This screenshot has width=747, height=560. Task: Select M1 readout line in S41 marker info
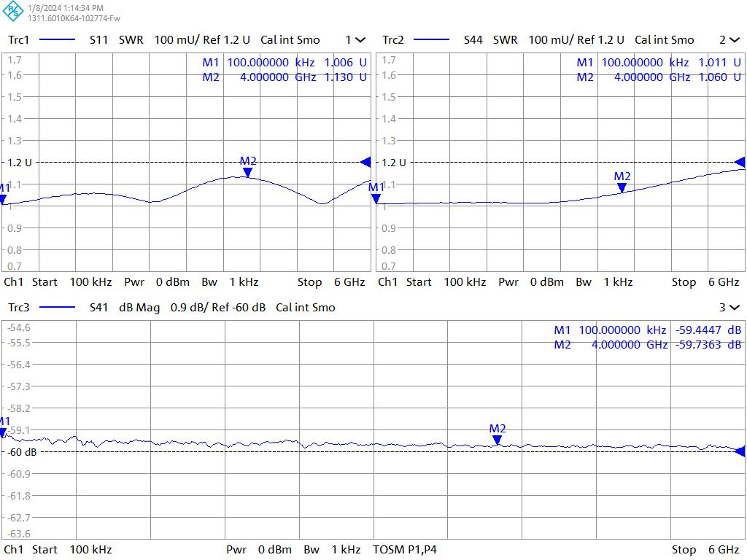click(647, 330)
